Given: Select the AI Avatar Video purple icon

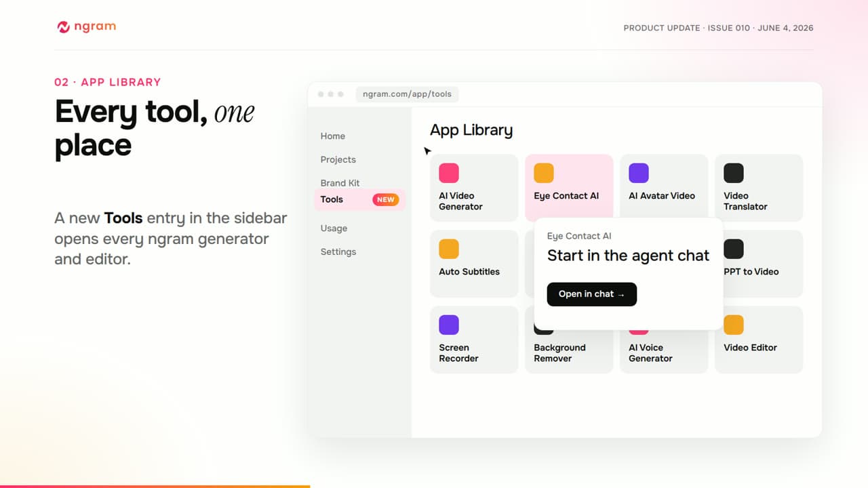Looking at the screenshot, I should (639, 173).
